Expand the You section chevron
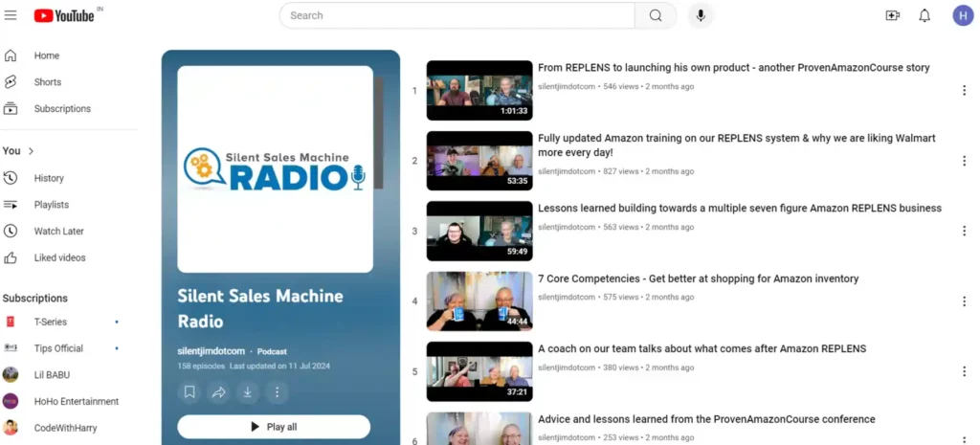This screenshot has width=980, height=445. [x=32, y=151]
